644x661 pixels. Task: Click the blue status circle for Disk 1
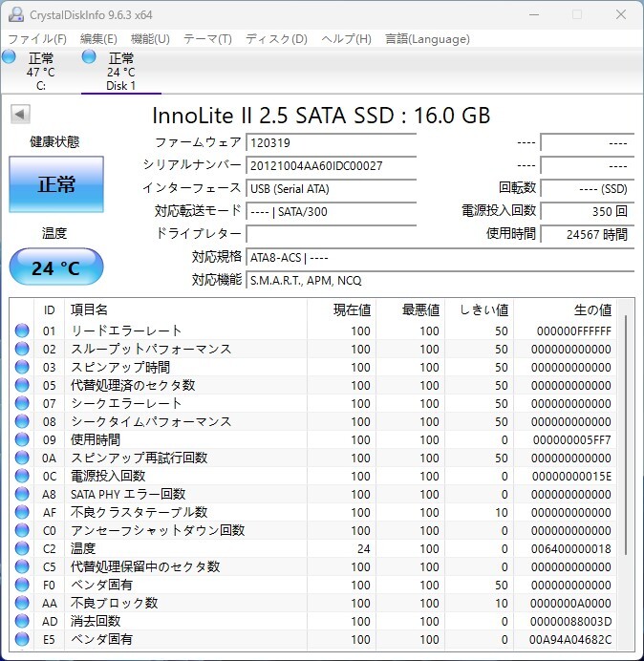[89, 56]
